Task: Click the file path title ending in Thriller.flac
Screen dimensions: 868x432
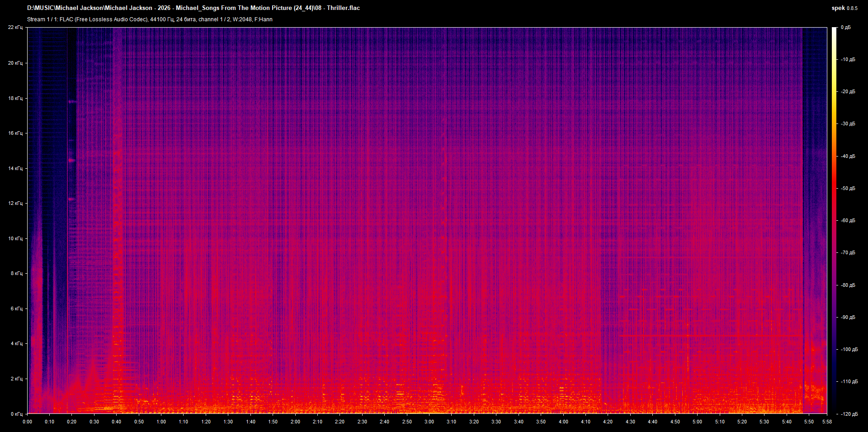Action: [193, 8]
